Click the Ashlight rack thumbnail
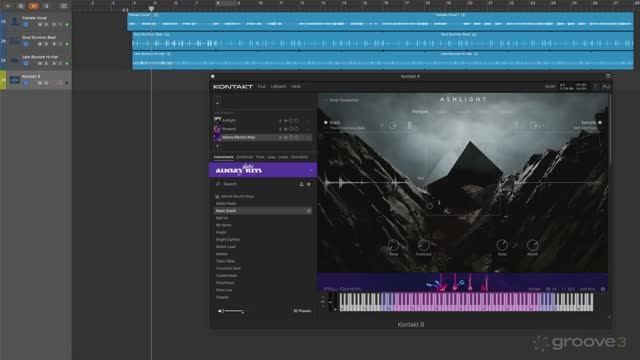 point(217,120)
